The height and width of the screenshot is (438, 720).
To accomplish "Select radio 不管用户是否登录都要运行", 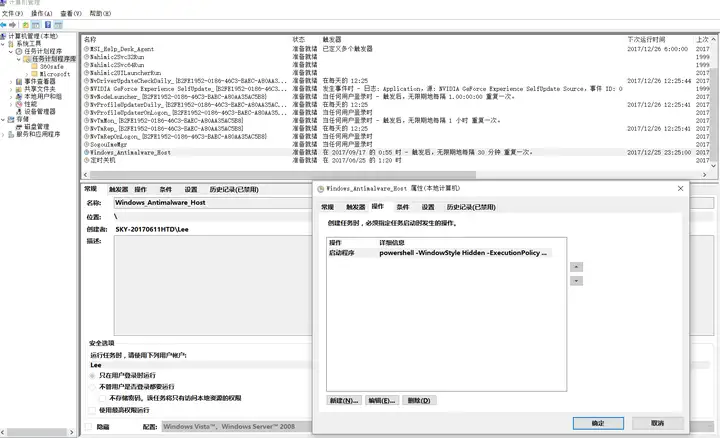I will (x=92, y=387).
